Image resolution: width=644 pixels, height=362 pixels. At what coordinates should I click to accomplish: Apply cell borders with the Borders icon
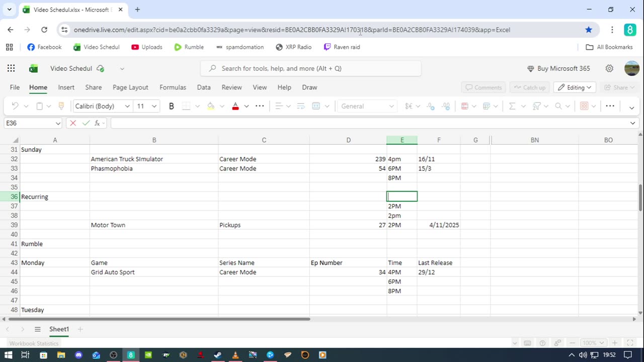[x=186, y=106]
